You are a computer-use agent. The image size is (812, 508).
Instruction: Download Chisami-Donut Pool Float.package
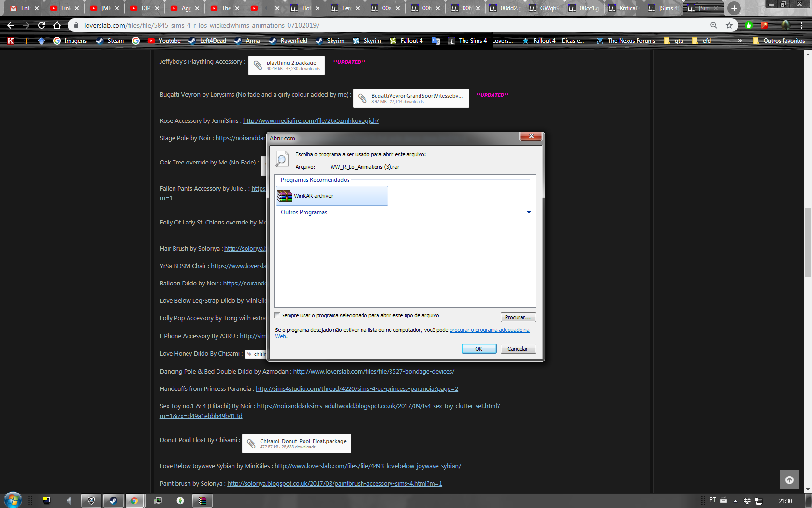click(x=297, y=444)
